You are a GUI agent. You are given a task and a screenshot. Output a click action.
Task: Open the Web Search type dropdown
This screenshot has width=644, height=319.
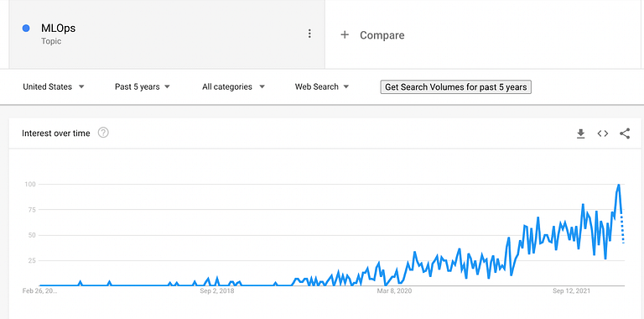(322, 86)
